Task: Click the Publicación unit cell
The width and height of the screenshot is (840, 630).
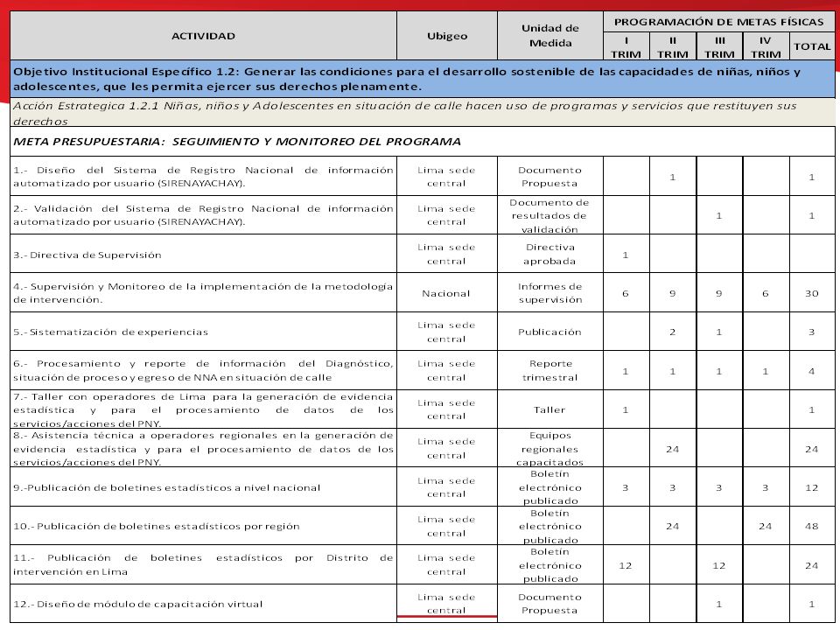Action: [549, 332]
